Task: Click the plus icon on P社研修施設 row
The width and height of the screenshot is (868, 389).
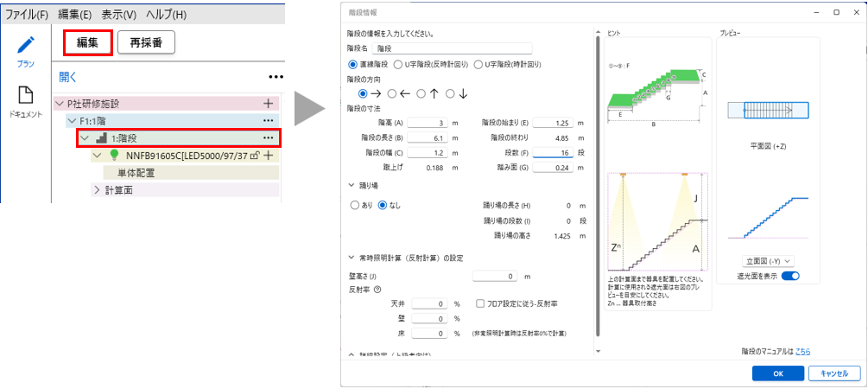Action: (x=268, y=103)
